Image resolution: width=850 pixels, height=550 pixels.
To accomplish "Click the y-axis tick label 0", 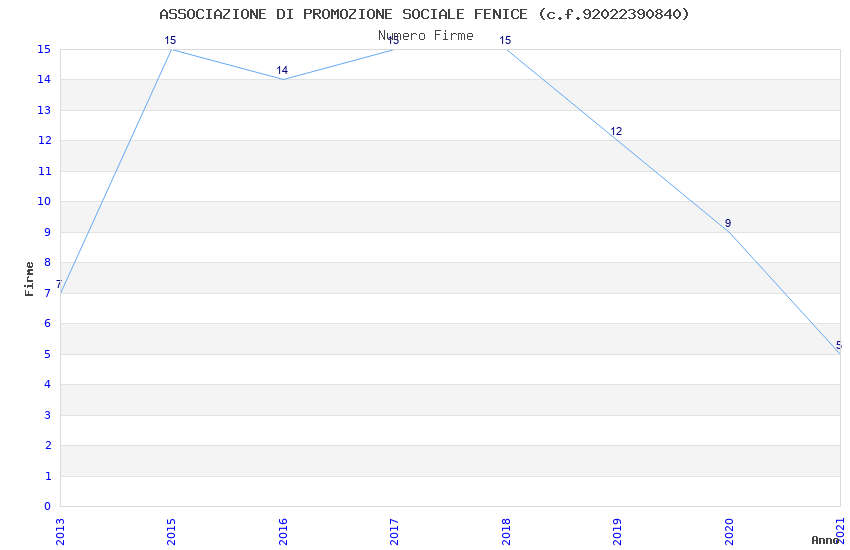I will (47, 507).
